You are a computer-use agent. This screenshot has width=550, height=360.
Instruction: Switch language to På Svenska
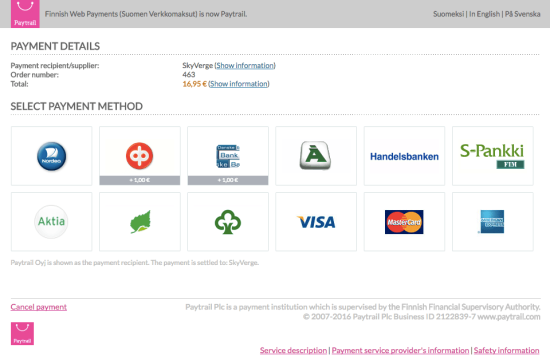point(523,14)
